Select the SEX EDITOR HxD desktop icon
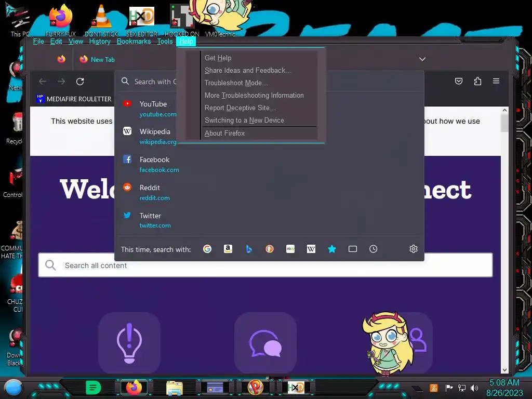Image resolution: width=532 pixels, height=399 pixels. (x=142, y=20)
